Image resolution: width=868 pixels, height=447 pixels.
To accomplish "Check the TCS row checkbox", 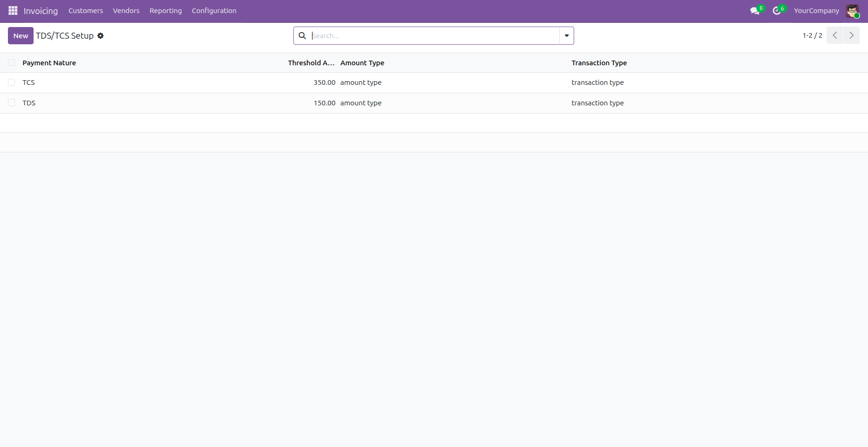I will pyautogui.click(x=12, y=83).
